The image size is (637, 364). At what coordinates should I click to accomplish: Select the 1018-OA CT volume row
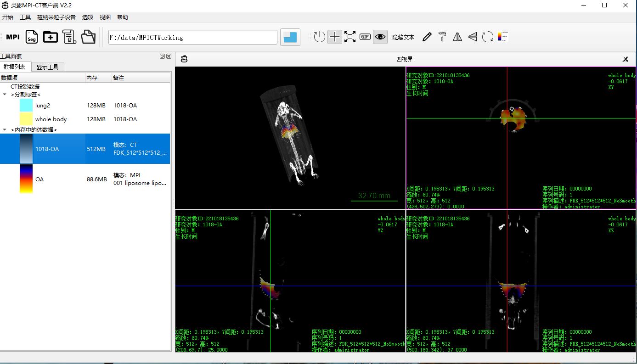[85, 149]
